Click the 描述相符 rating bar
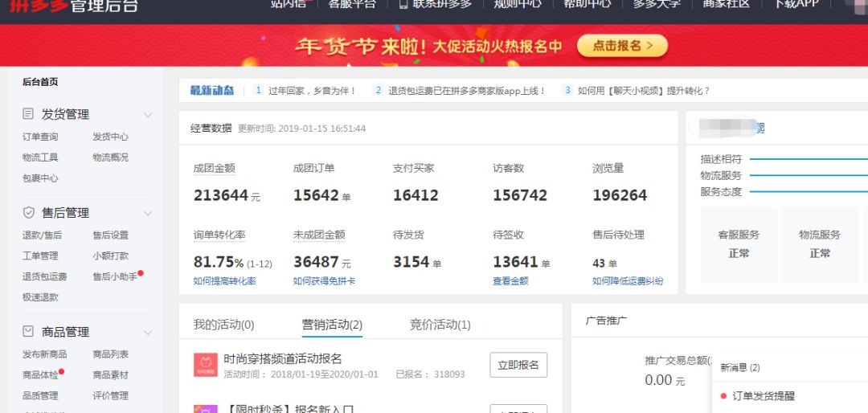 (x=809, y=159)
